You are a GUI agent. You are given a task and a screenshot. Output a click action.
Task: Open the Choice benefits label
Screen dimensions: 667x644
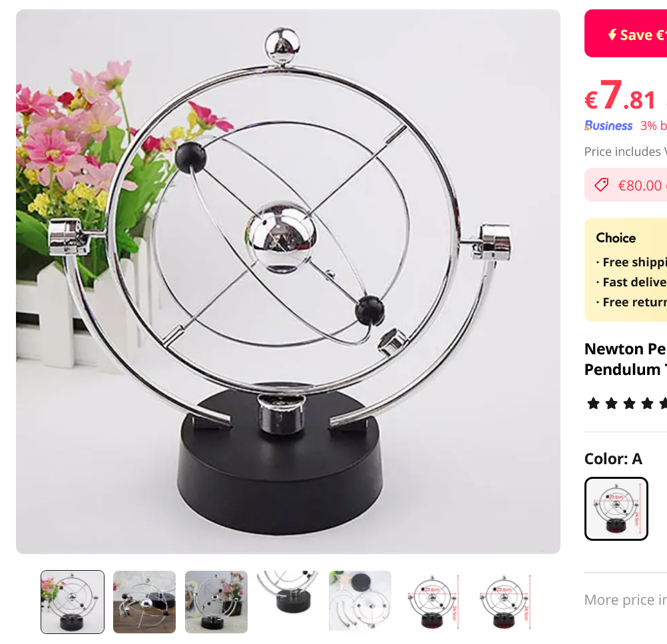click(x=616, y=238)
